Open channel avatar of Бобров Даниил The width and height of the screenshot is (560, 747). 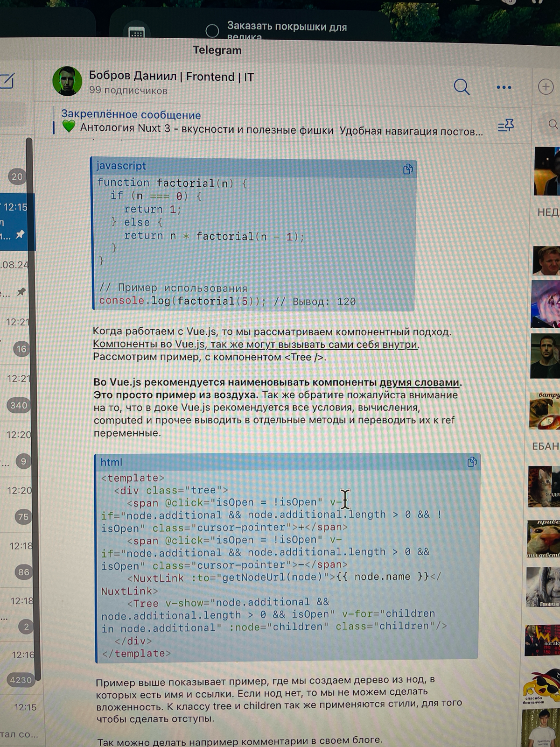(x=68, y=81)
